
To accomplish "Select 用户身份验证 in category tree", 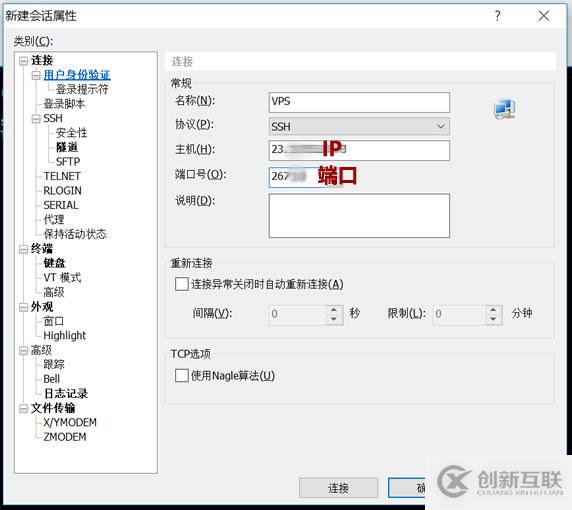I will [77, 75].
